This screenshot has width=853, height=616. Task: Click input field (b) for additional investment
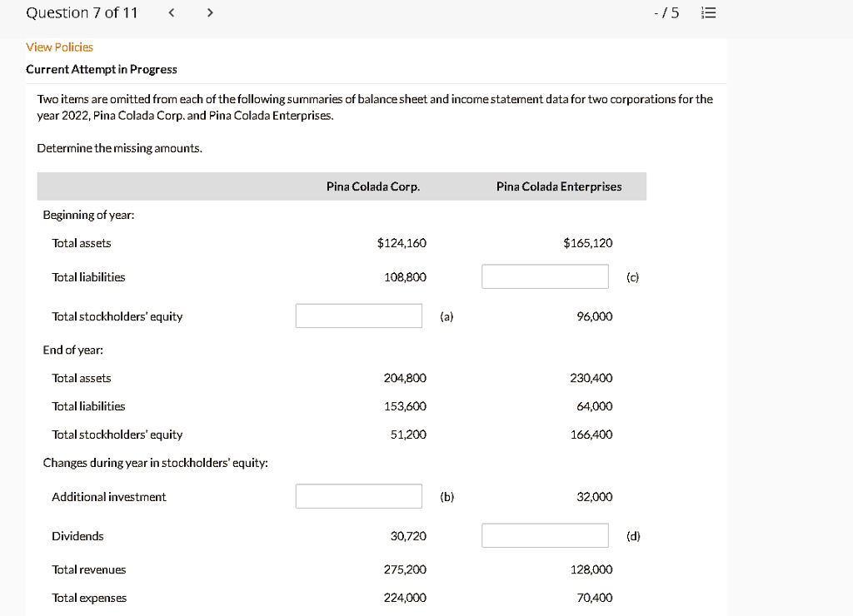click(358, 496)
